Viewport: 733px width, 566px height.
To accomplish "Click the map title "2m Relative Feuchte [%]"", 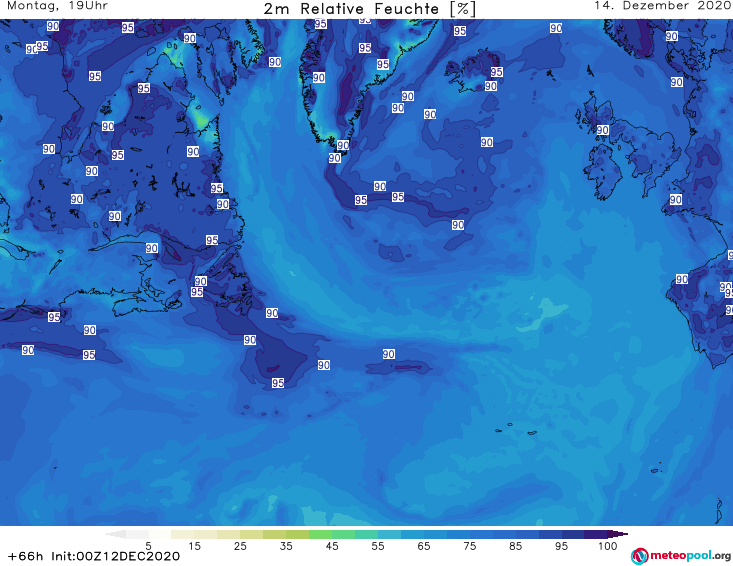I will pos(370,9).
